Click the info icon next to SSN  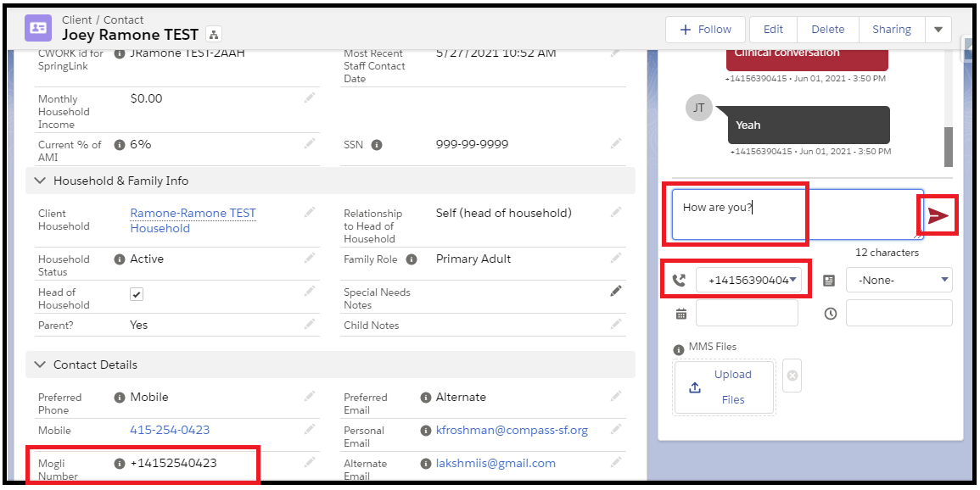(376, 145)
